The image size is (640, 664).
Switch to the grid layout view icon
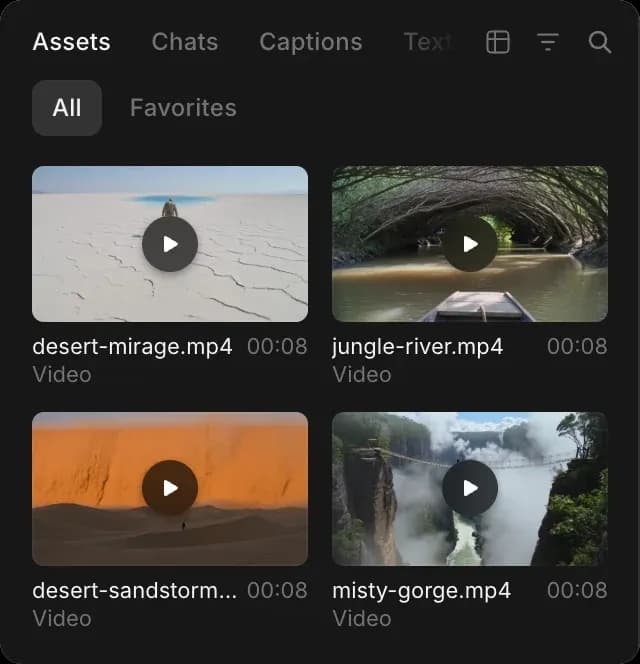point(498,42)
